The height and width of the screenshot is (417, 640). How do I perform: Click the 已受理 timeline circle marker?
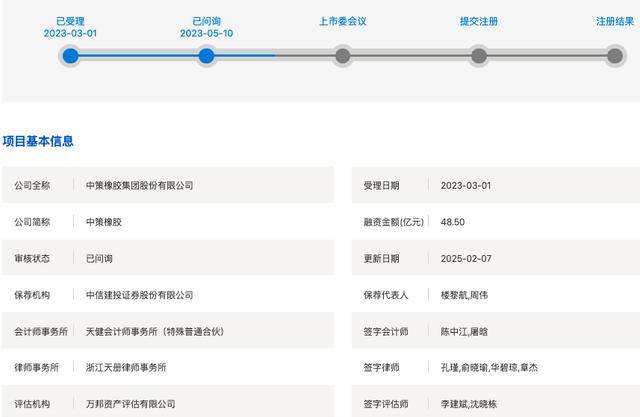(x=70, y=56)
